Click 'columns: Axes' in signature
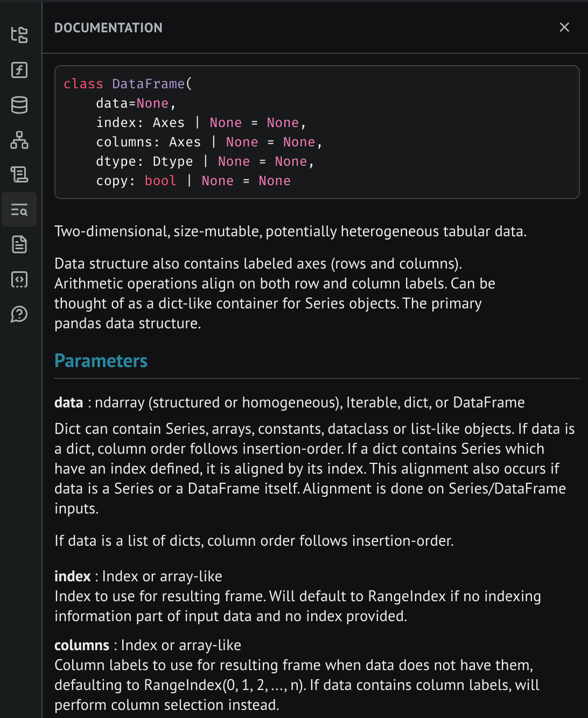The image size is (588, 718). [148, 142]
